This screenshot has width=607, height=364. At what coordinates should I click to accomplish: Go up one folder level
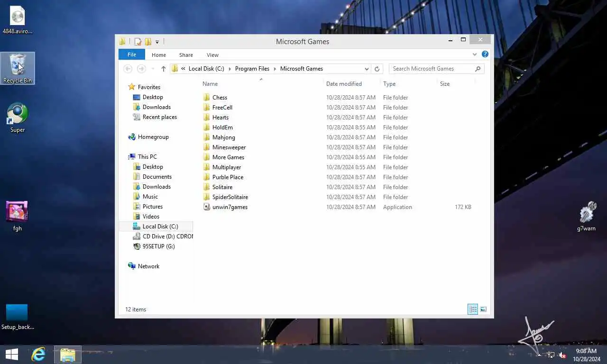[163, 69]
